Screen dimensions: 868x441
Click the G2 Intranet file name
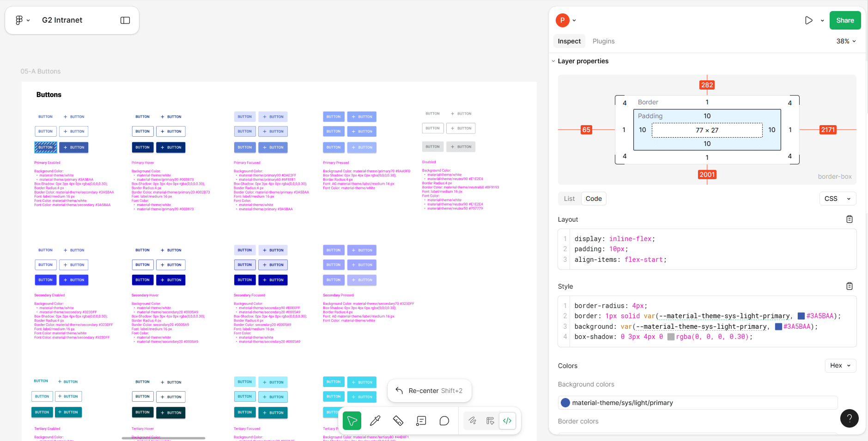62,20
